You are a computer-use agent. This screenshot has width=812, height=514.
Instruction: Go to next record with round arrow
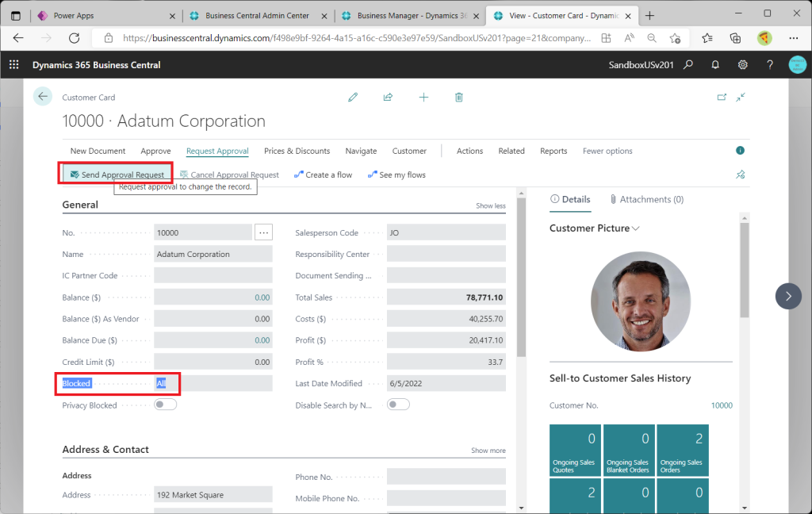click(788, 297)
